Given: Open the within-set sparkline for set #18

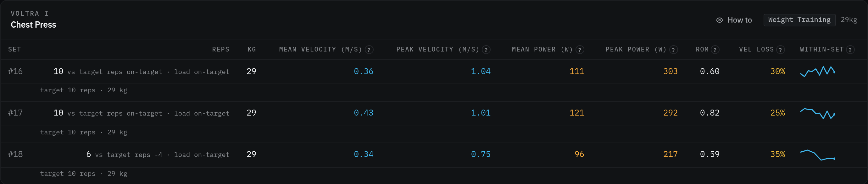Looking at the screenshot, I should tap(818, 155).
